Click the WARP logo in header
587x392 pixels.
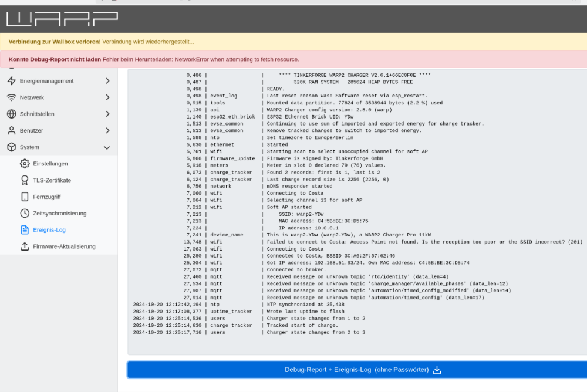(62, 19)
